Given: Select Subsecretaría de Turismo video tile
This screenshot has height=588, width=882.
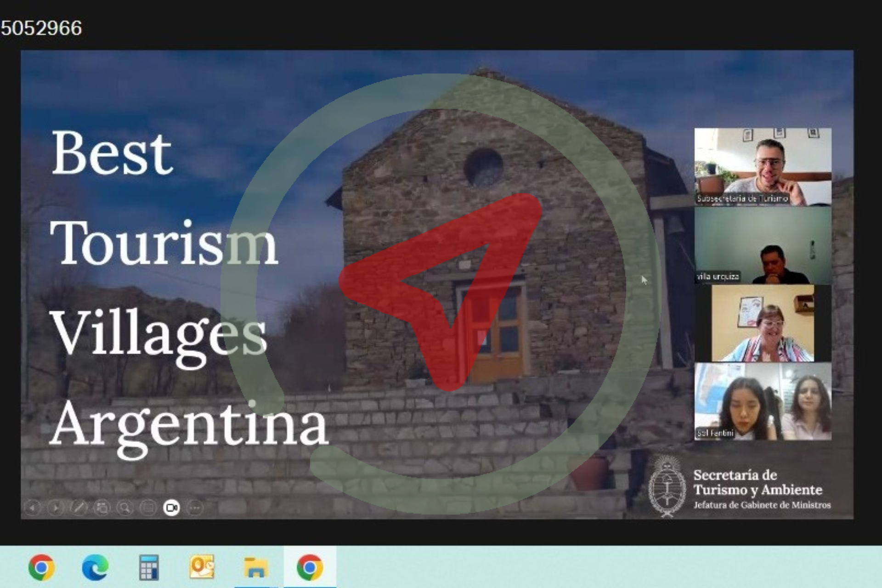Looking at the screenshot, I should click(763, 166).
